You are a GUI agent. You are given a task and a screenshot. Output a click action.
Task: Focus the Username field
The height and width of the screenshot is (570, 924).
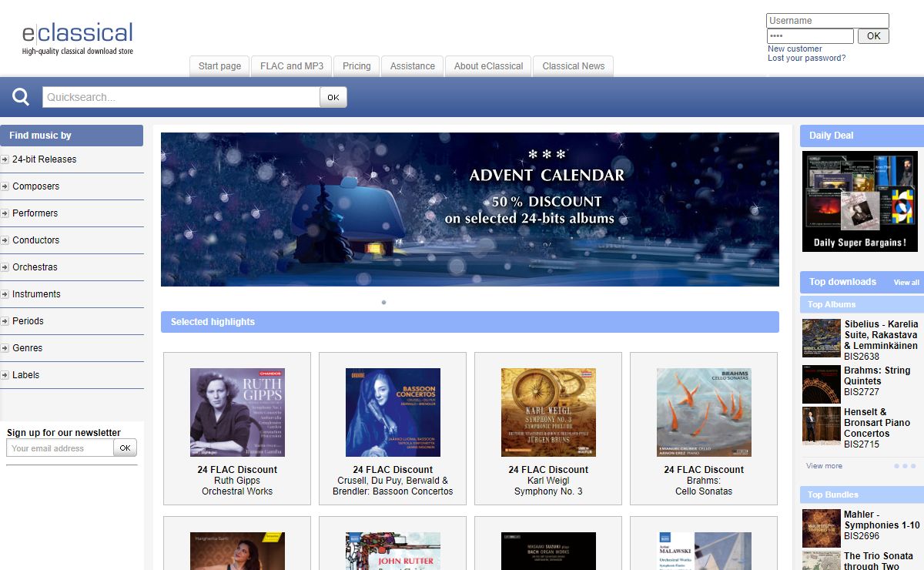(828, 21)
